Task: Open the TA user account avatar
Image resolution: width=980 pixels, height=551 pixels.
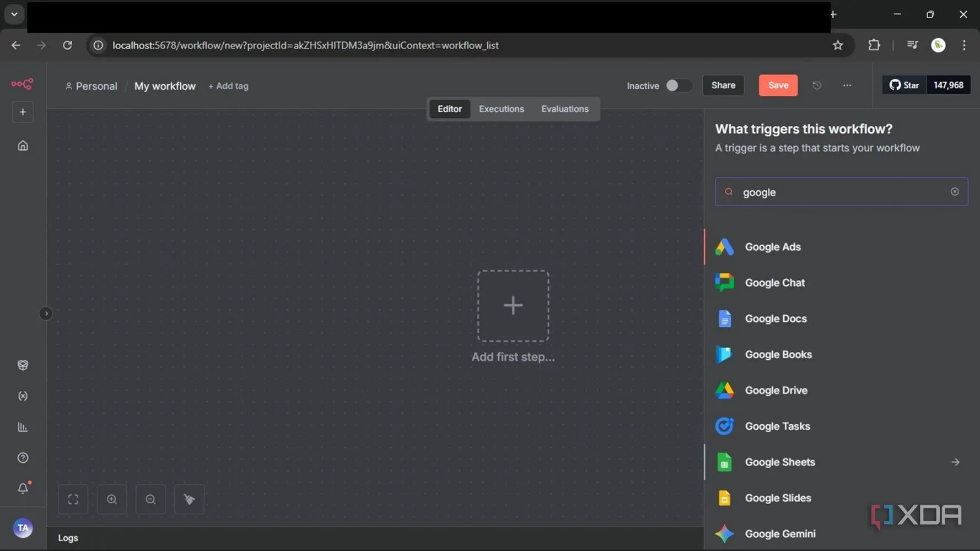Action: [x=23, y=528]
